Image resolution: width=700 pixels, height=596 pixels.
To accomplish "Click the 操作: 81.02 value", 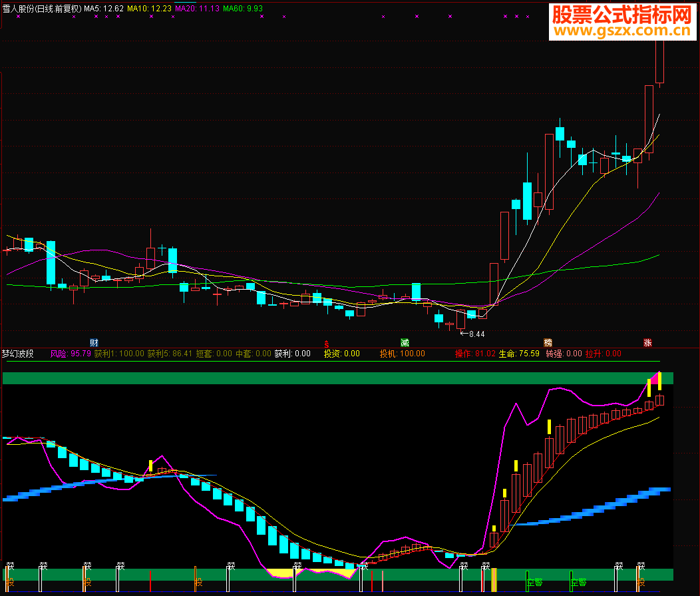I will point(475,354).
